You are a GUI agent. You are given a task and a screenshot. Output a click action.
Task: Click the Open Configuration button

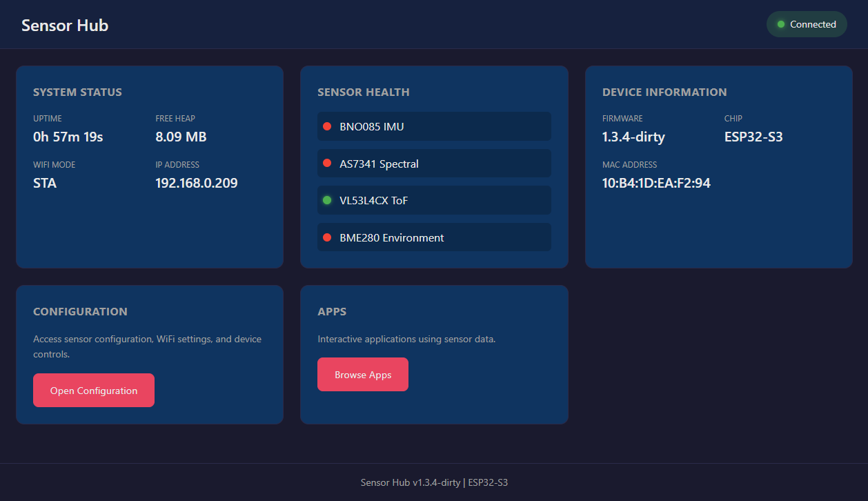pos(93,390)
